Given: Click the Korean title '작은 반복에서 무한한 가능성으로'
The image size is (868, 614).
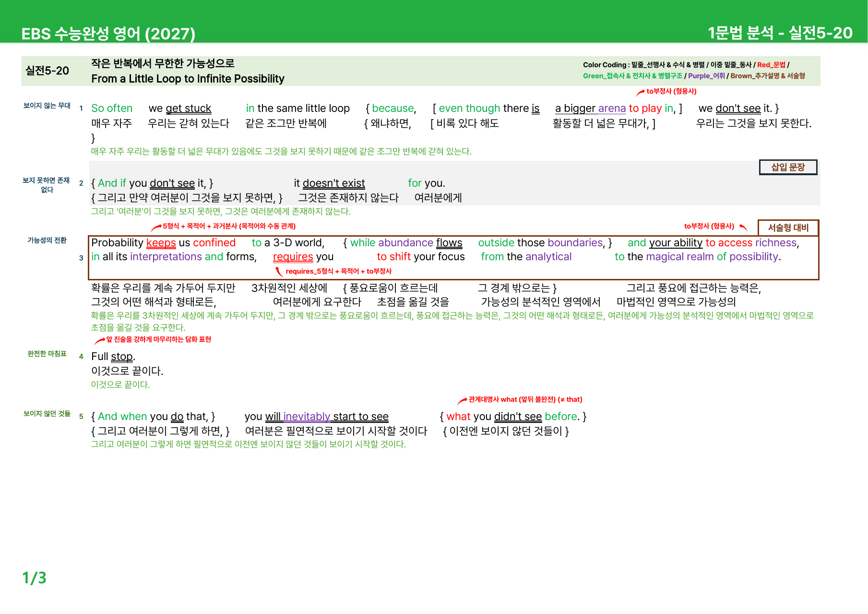Looking at the screenshot, I should [x=163, y=63].
